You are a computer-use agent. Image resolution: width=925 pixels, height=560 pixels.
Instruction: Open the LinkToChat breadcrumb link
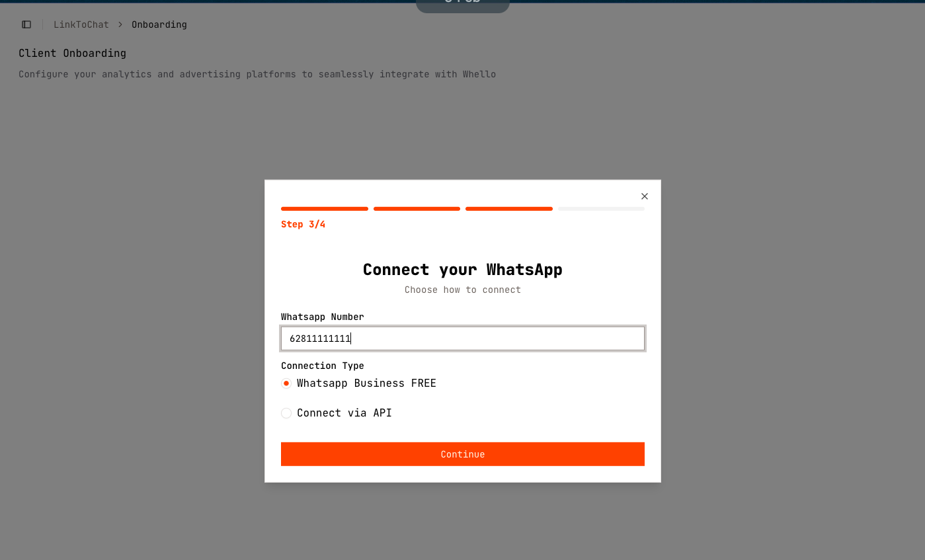(x=81, y=24)
